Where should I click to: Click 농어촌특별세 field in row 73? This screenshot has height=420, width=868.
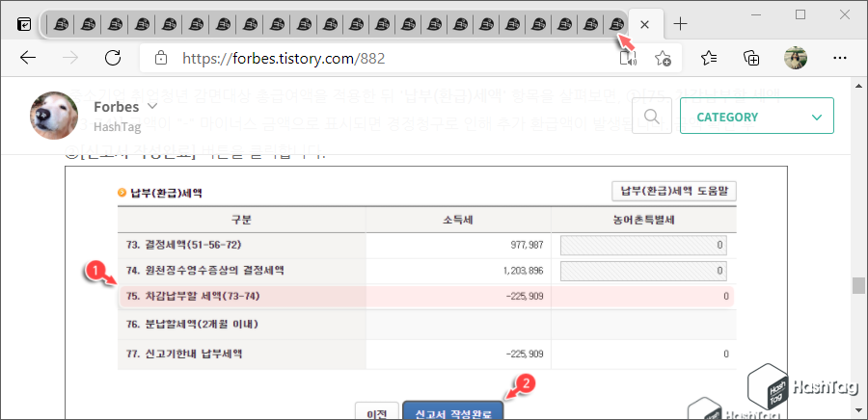[644, 246]
